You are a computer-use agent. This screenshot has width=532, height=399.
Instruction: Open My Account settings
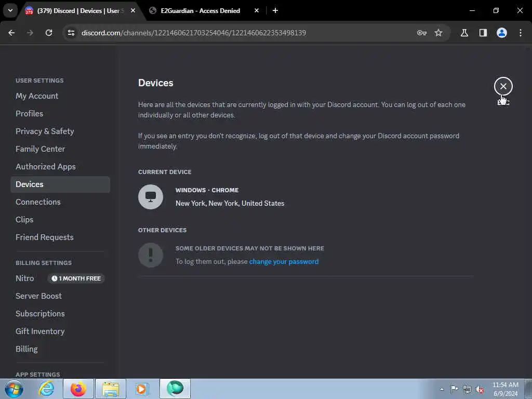click(x=60, y=96)
